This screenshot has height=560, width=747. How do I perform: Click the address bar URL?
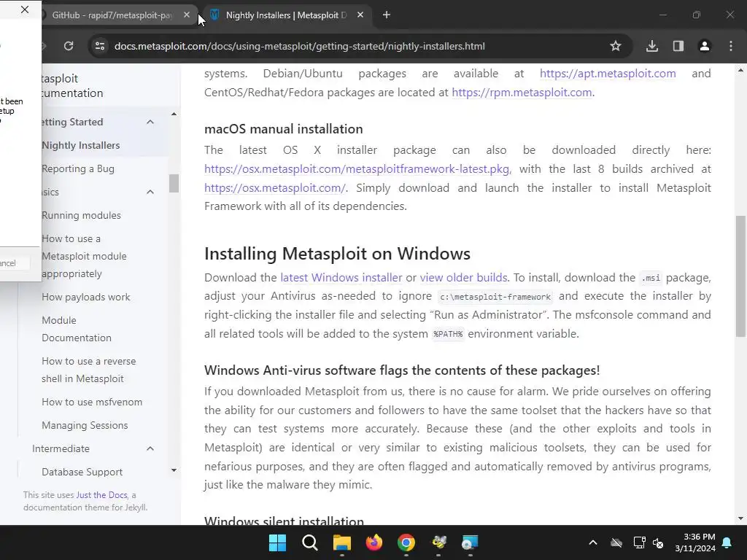pyautogui.click(x=300, y=46)
